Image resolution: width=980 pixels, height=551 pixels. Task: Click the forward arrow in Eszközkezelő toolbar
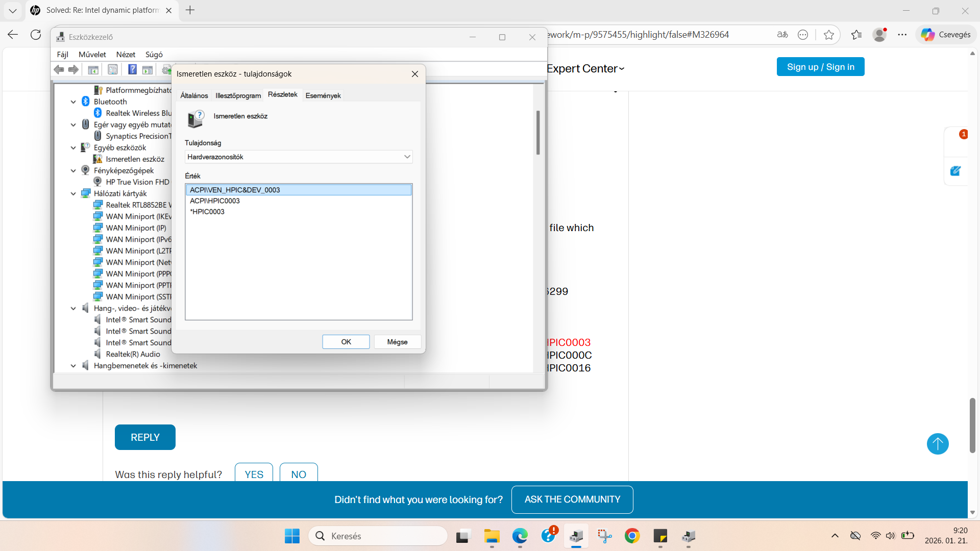73,70
